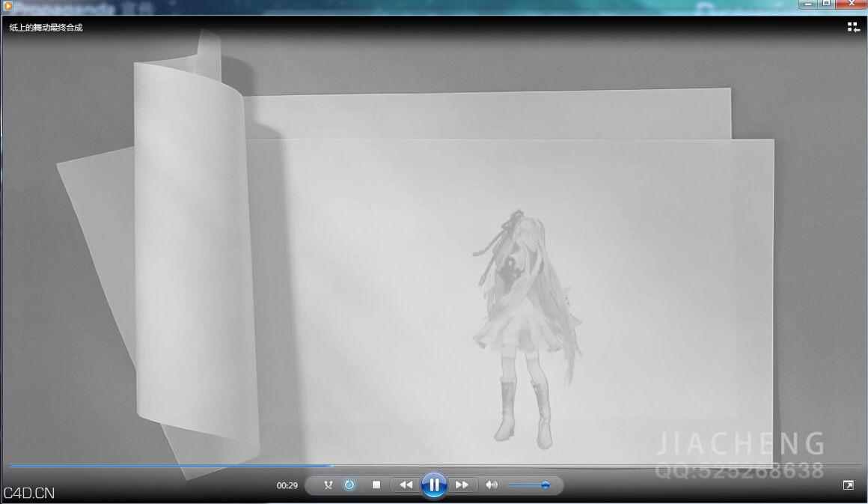The height and width of the screenshot is (504, 868).
Task: Maximize the media player window
Action: pos(827,4)
